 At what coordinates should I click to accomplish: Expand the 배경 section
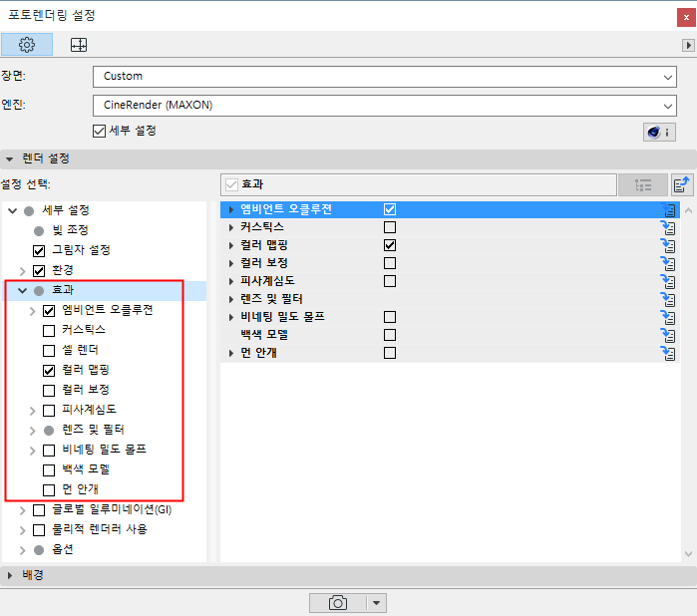pos(9,575)
